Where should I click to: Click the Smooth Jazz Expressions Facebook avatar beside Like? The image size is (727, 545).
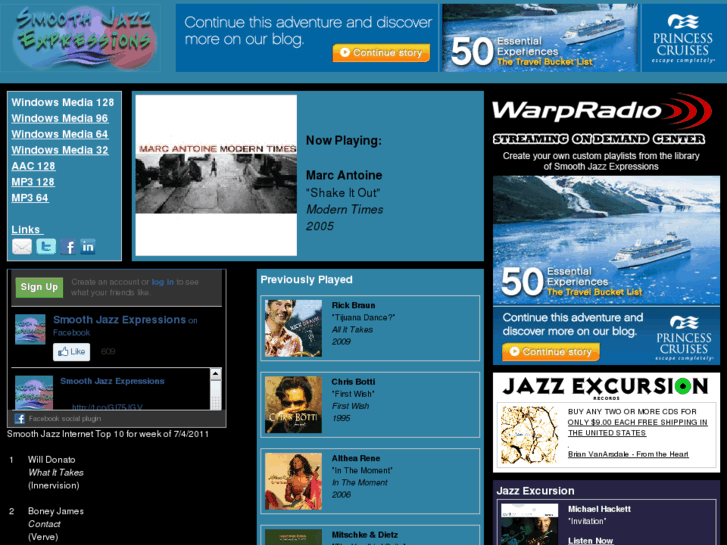(30, 329)
